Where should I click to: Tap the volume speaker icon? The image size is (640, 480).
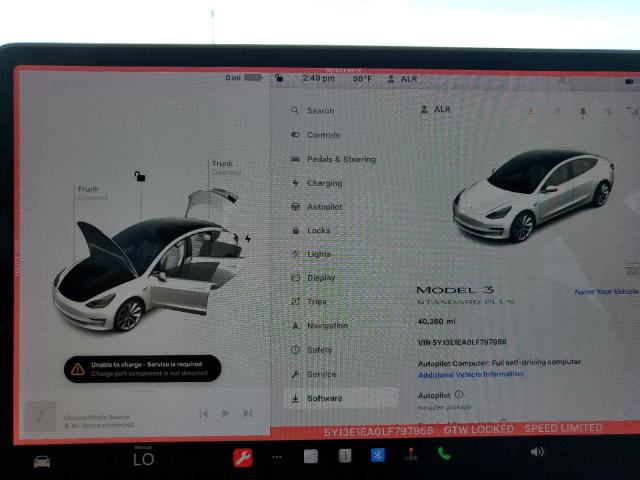(537, 452)
